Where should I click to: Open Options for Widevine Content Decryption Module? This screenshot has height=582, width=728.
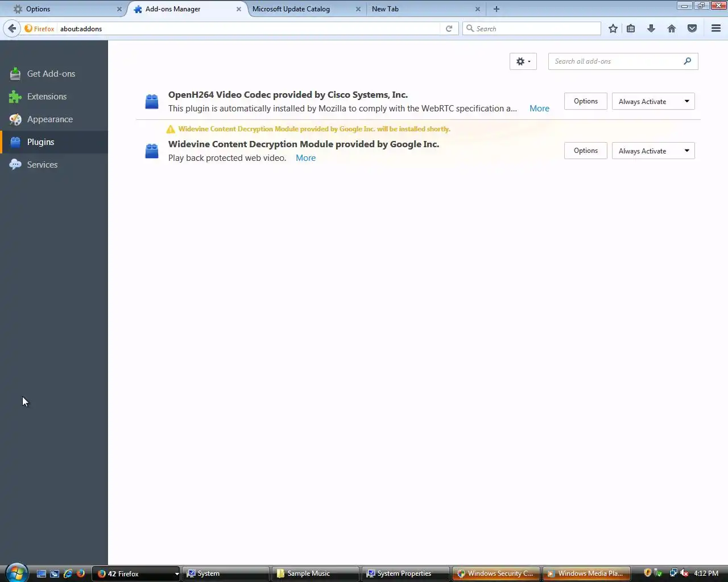pos(586,151)
